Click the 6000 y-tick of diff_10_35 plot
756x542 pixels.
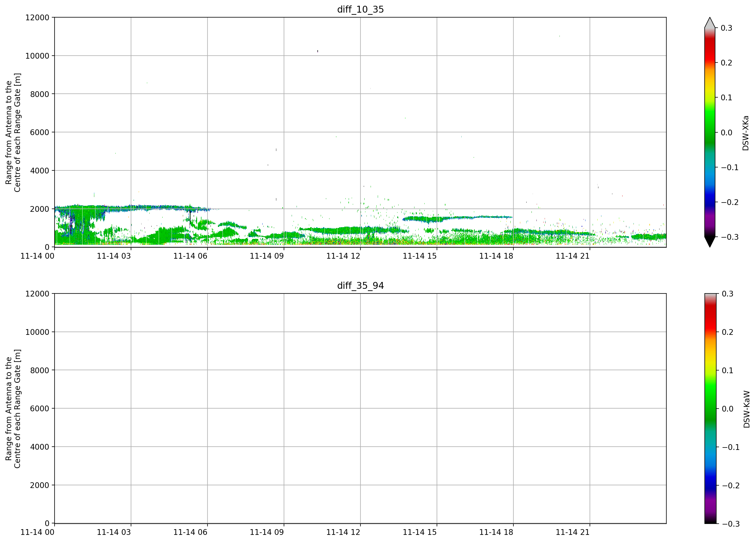pyautogui.click(x=40, y=132)
